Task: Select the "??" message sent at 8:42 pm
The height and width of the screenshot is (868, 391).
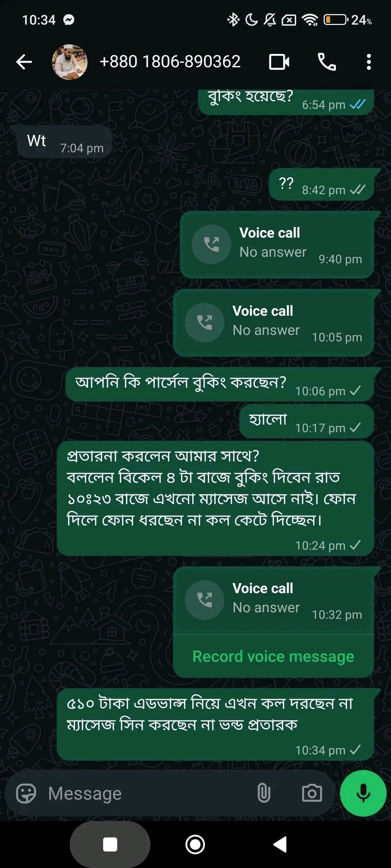Action: click(x=321, y=184)
